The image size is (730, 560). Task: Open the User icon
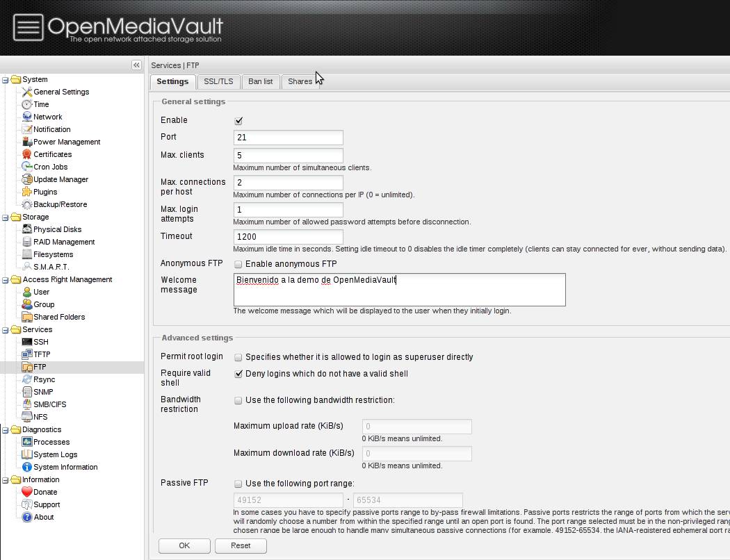27,292
